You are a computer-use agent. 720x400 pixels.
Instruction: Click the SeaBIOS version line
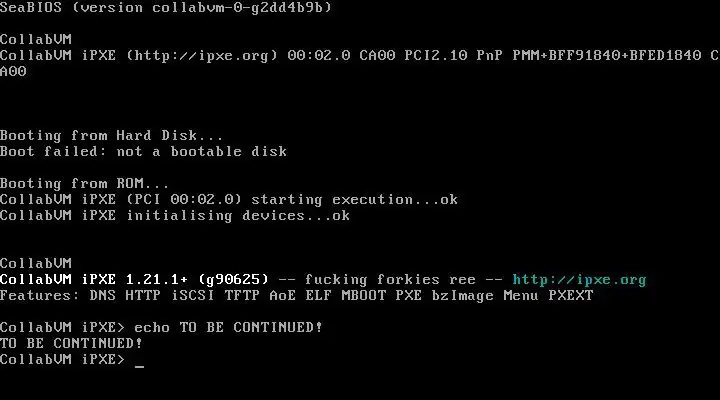(x=165, y=7)
